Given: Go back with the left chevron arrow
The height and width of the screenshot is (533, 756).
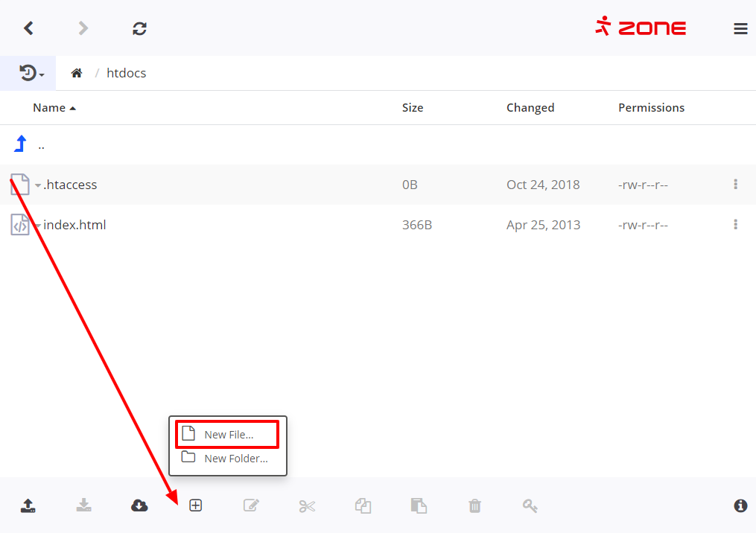Looking at the screenshot, I should click(28, 28).
